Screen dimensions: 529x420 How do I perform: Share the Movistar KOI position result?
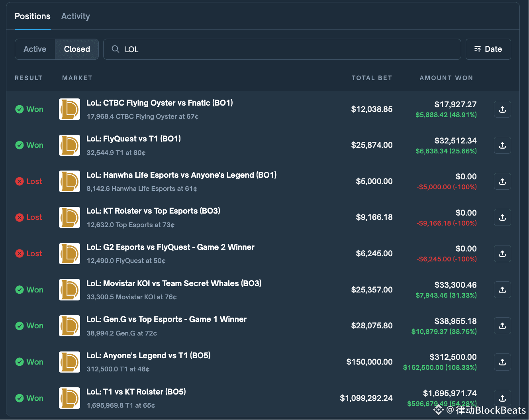(502, 290)
